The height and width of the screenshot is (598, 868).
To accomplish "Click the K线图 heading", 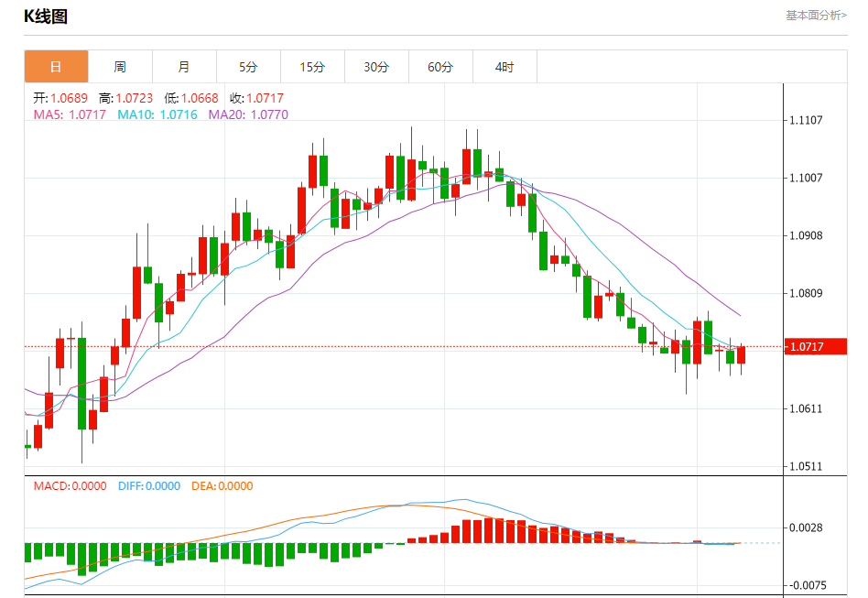I will point(46,16).
